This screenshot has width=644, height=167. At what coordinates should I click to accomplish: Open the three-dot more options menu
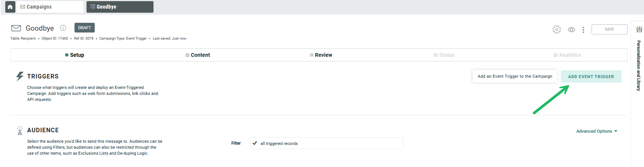[x=583, y=30]
